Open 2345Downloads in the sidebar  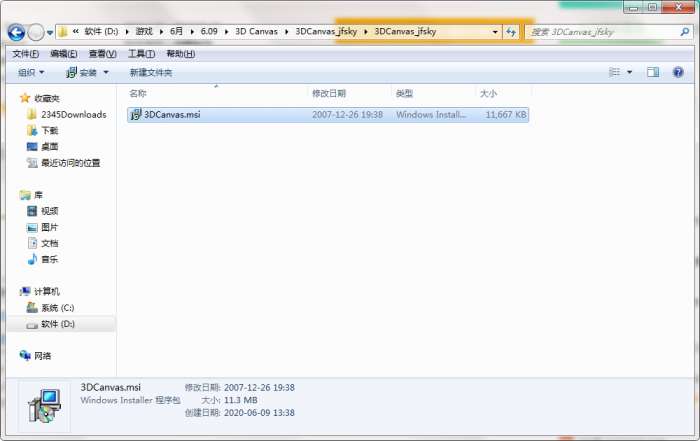tap(74, 115)
